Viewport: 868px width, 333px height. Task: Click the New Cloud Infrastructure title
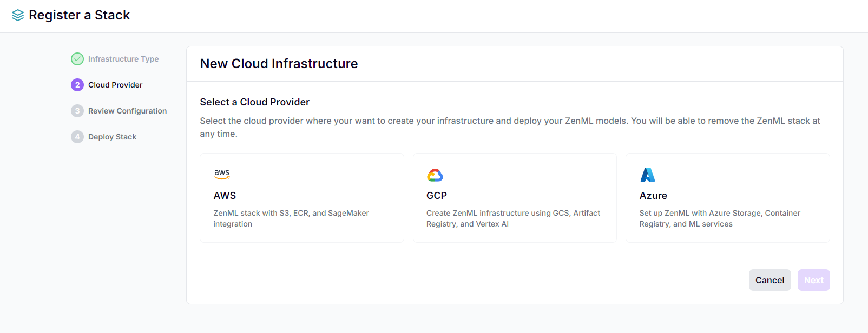pyautogui.click(x=279, y=63)
